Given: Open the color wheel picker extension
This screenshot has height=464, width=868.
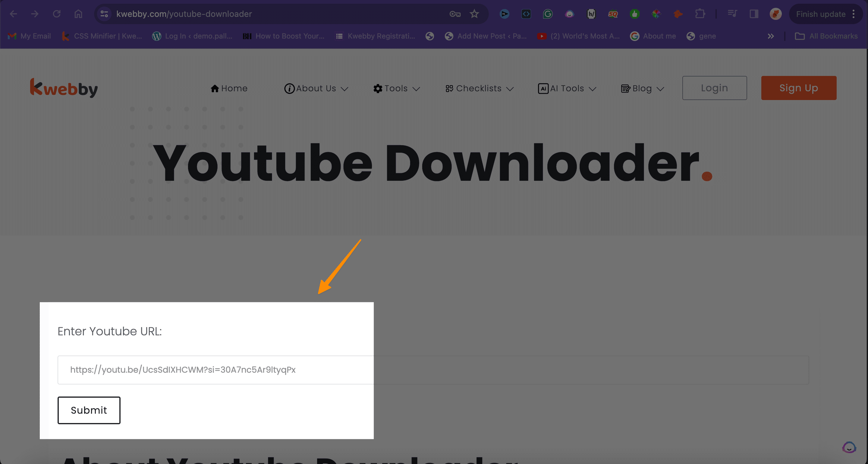Looking at the screenshot, I should [656, 14].
